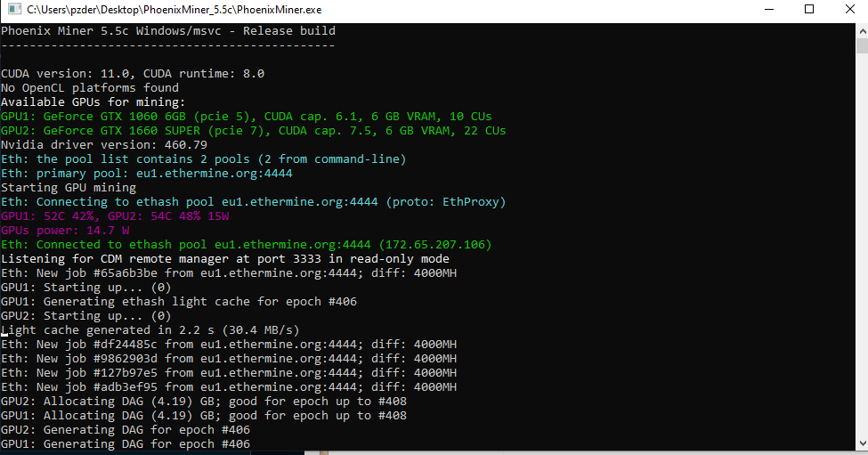Click the GPU1 GeForce GTX 1060 6GB line
Viewport: 868px width, 455px height.
tap(247, 117)
